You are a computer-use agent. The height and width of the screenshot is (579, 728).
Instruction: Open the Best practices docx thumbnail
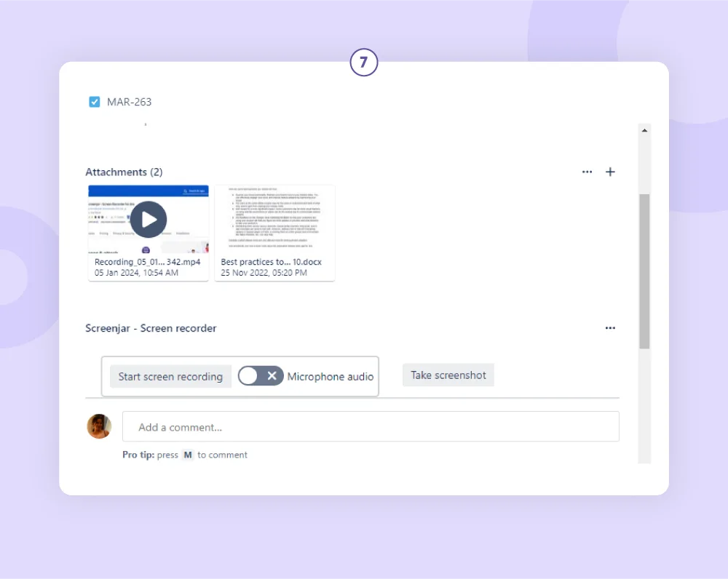coord(274,218)
